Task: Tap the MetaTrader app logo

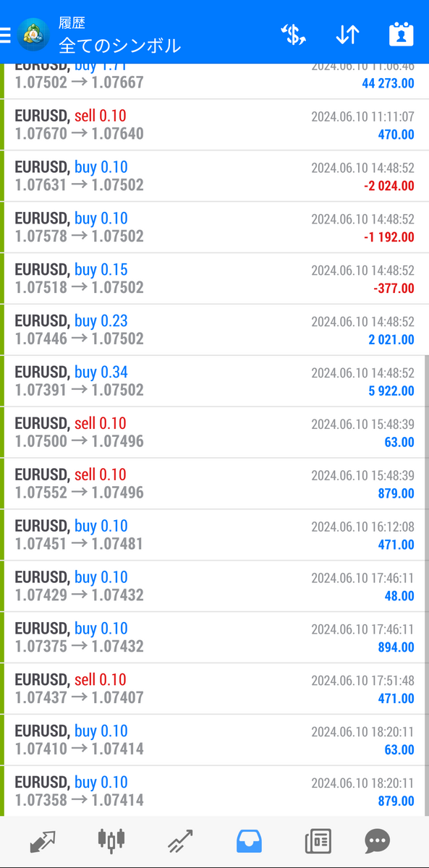Action: 34,33
